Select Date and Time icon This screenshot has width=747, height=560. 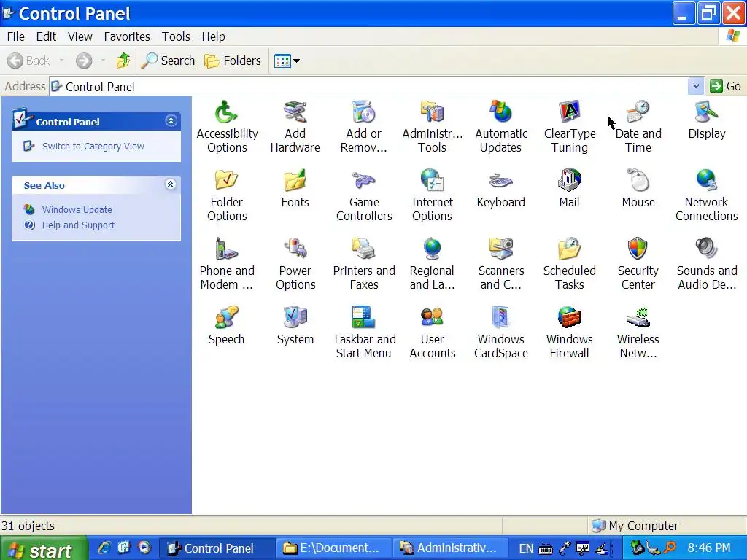638,112
